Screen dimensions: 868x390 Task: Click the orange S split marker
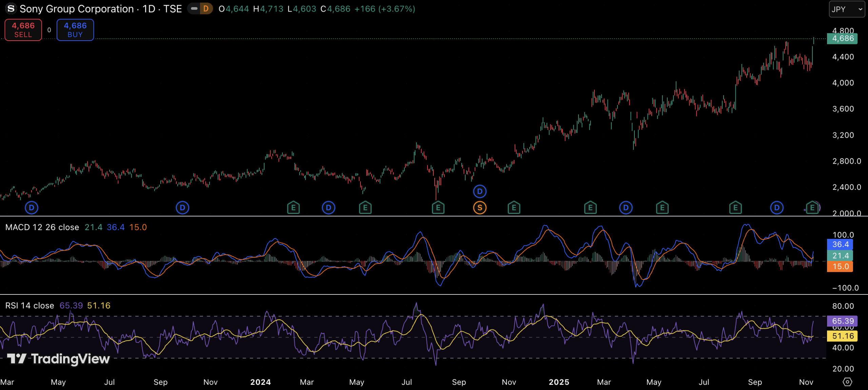pos(479,208)
